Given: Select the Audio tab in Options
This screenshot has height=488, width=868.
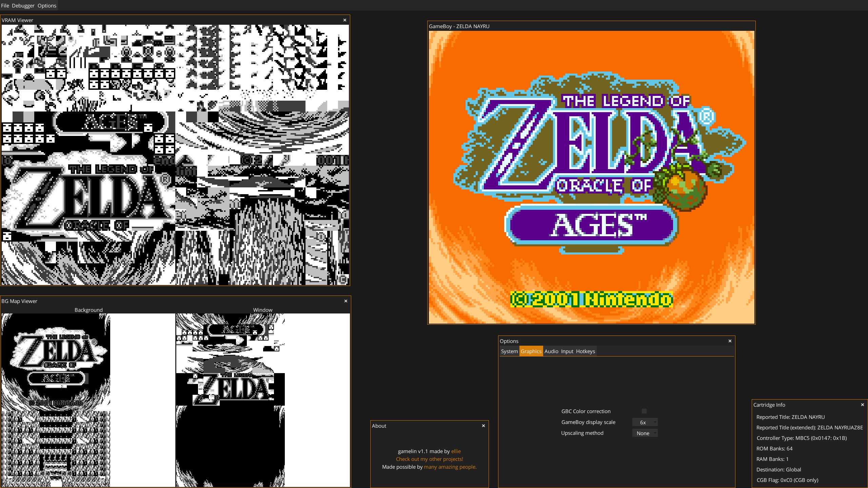Looking at the screenshot, I should 550,351.
